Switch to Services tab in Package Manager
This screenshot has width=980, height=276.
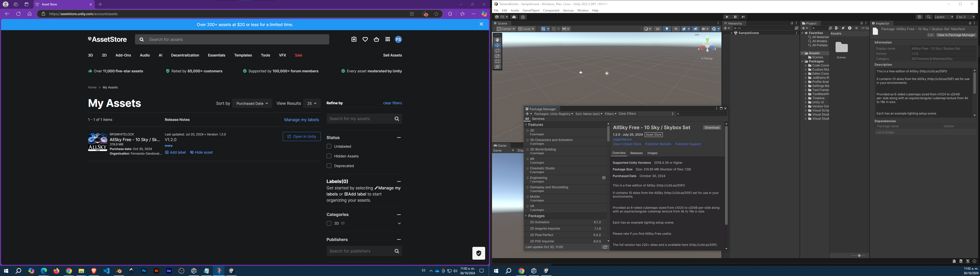[538, 119]
